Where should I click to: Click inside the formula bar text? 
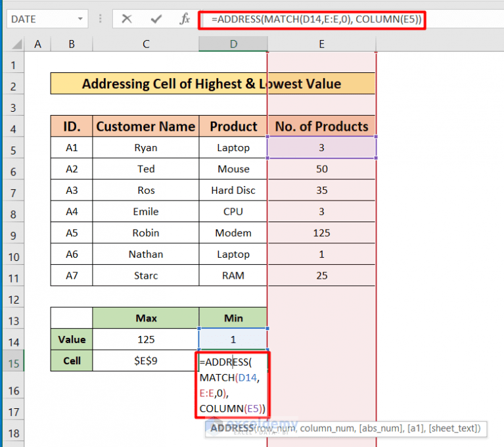point(316,19)
